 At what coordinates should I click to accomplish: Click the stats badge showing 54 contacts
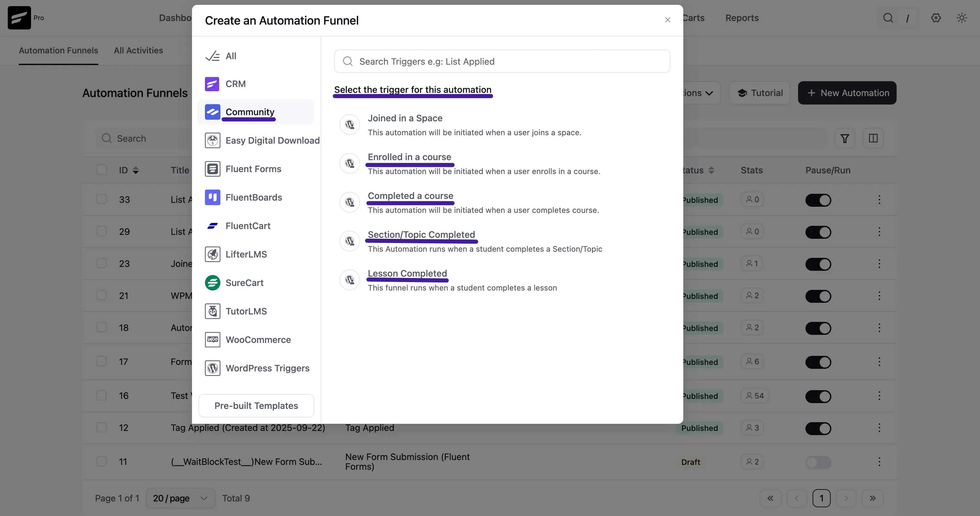(755, 396)
